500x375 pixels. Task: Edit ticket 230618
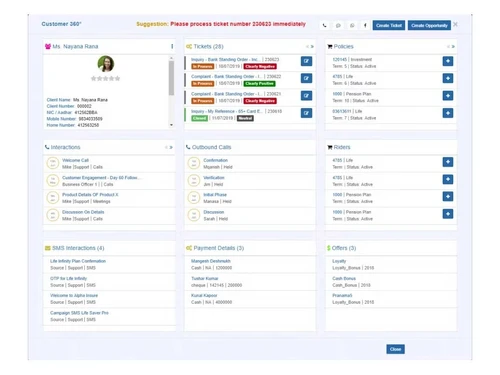click(306, 113)
